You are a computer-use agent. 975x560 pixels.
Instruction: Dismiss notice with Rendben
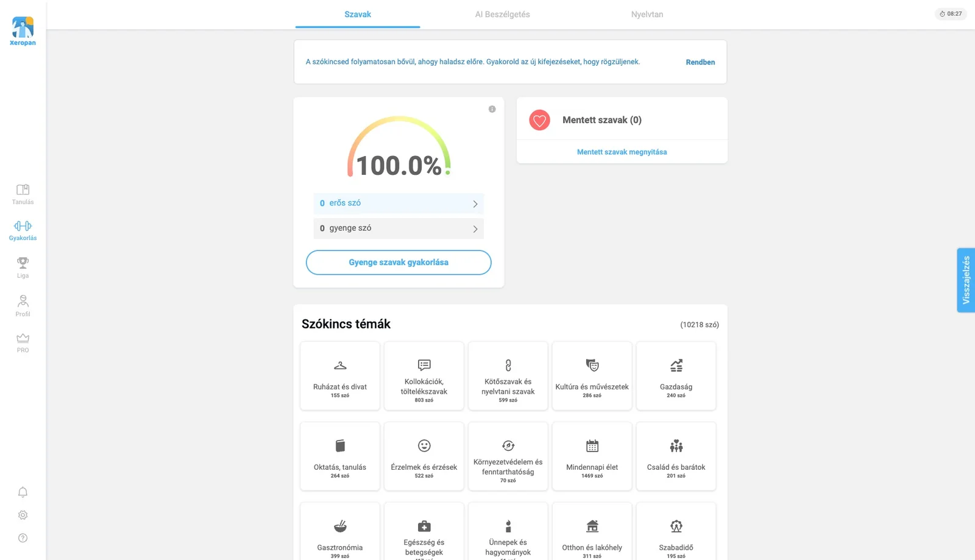(x=700, y=62)
